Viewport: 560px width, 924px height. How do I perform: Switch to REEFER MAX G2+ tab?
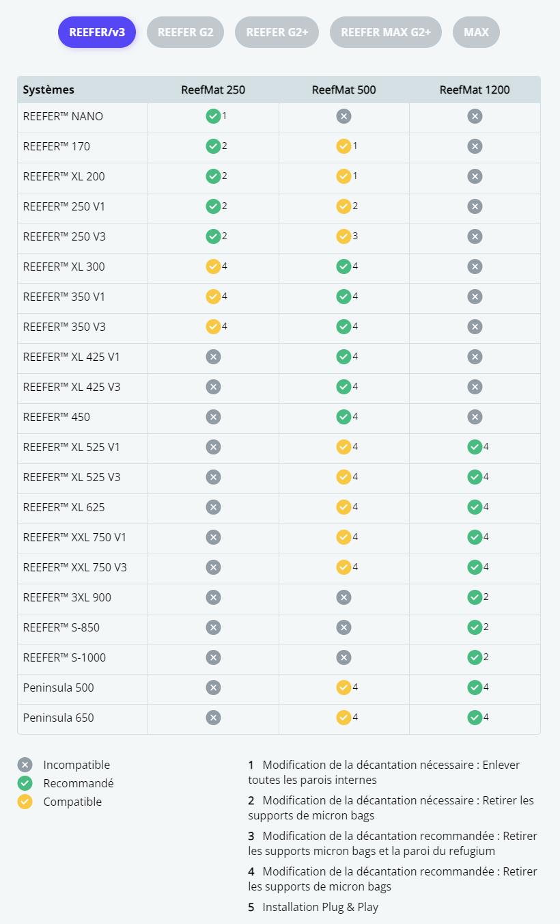coord(385,32)
